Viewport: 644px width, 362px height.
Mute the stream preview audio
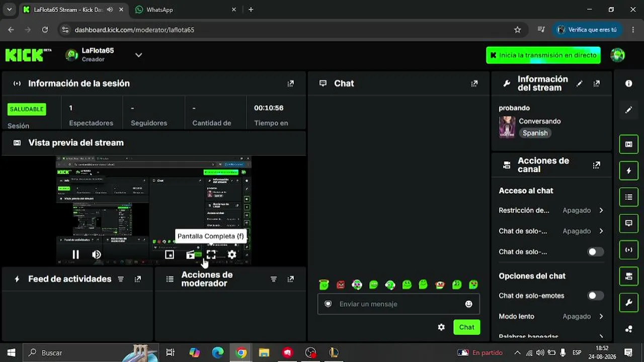97,255
